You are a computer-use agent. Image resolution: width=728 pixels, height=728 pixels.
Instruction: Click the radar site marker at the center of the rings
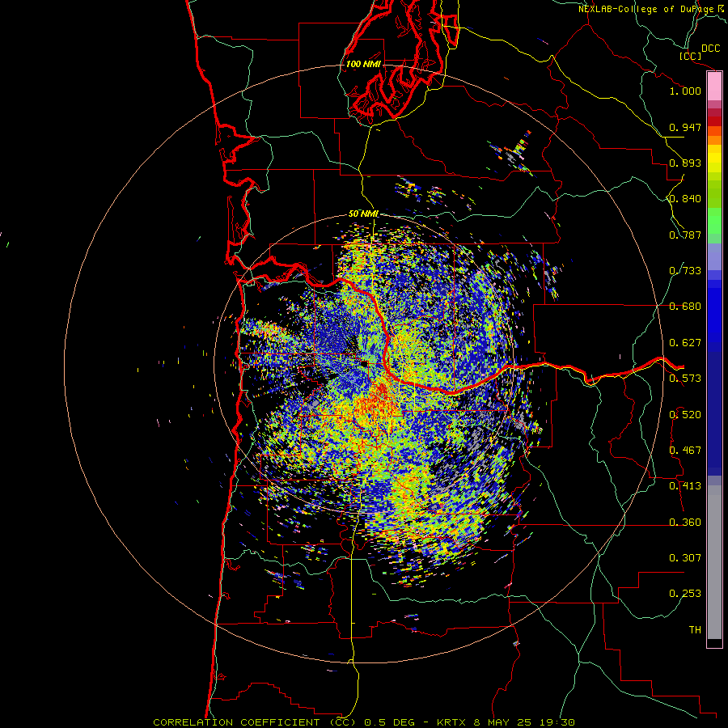click(x=365, y=363)
